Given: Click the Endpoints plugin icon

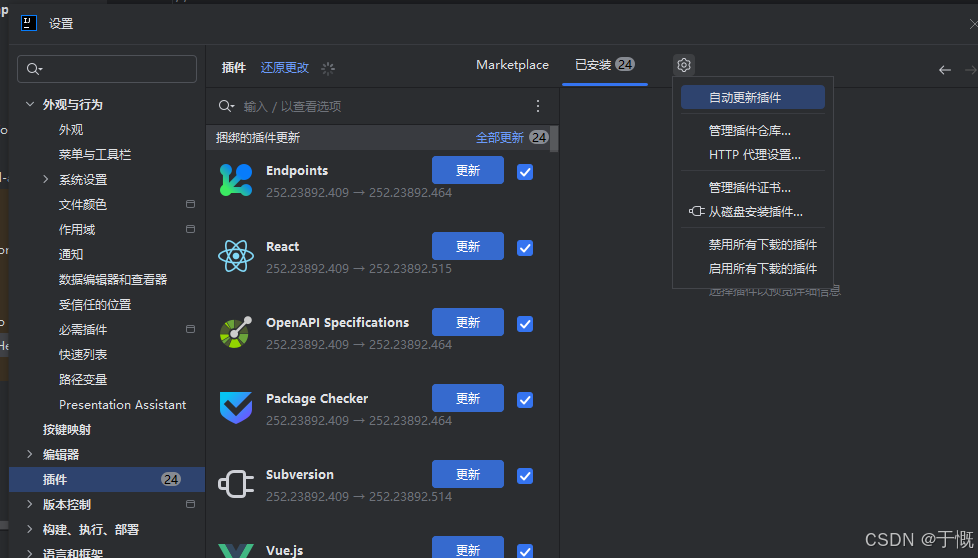Looking at the screenshot, I should click(x=236, y=180).
